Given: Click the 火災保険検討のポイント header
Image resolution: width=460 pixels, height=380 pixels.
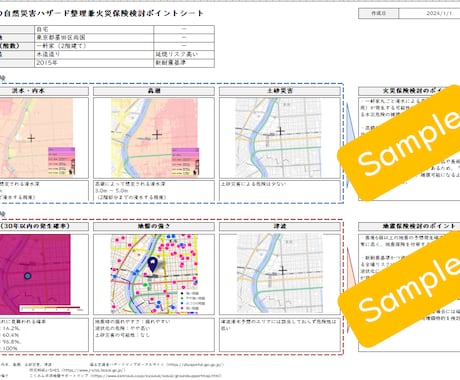Looking at the screenshot, I should [x=409, y=91].
